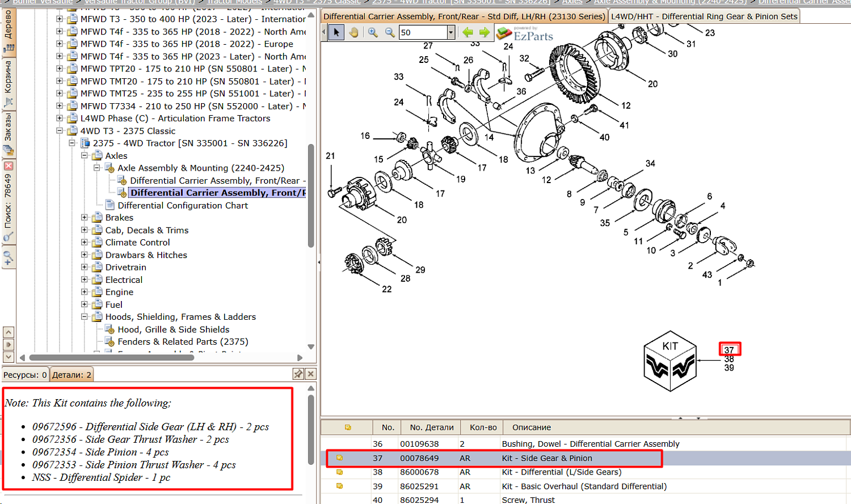Close the details panel
This screenshot has height=504, width=851.
[x=310, y=374]
